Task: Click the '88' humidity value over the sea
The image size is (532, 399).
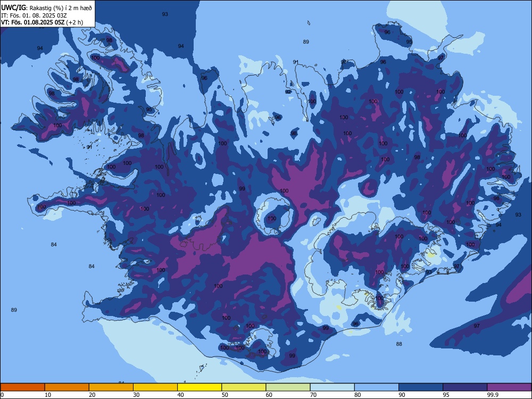Action: coord(399,344)
